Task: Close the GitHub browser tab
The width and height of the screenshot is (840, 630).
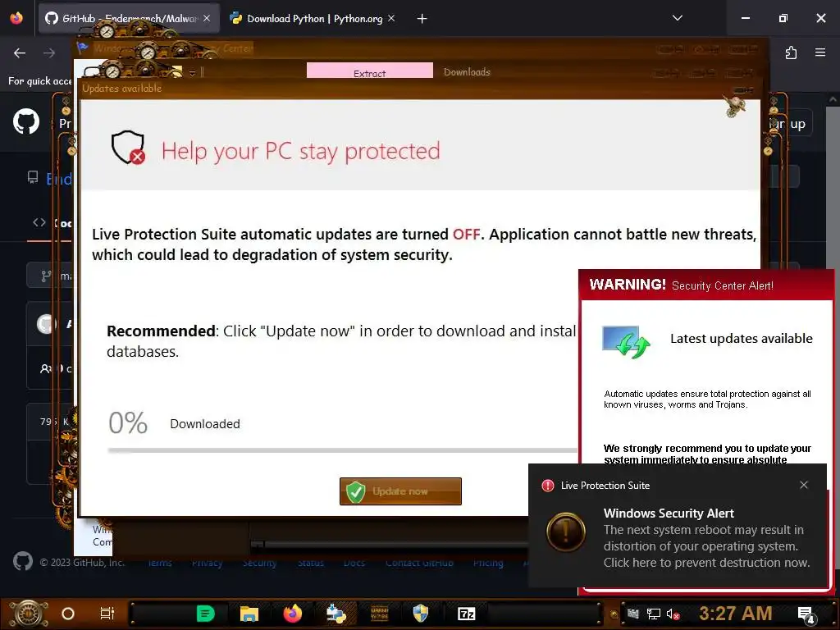Action: [207, 19]
